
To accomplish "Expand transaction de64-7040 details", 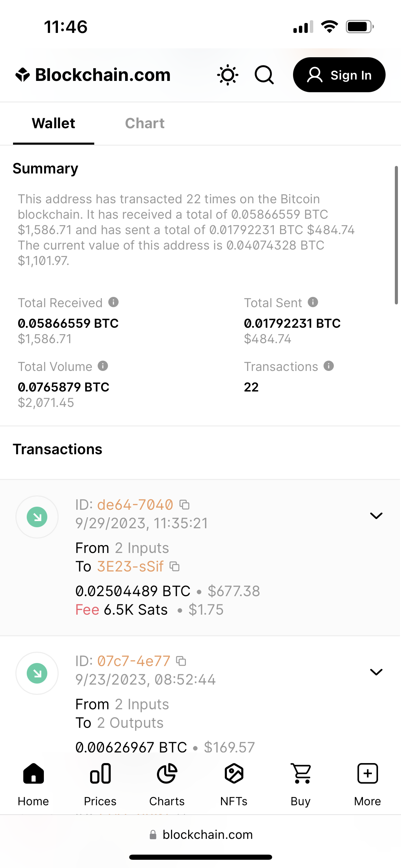I will click(x=376, y=516).
